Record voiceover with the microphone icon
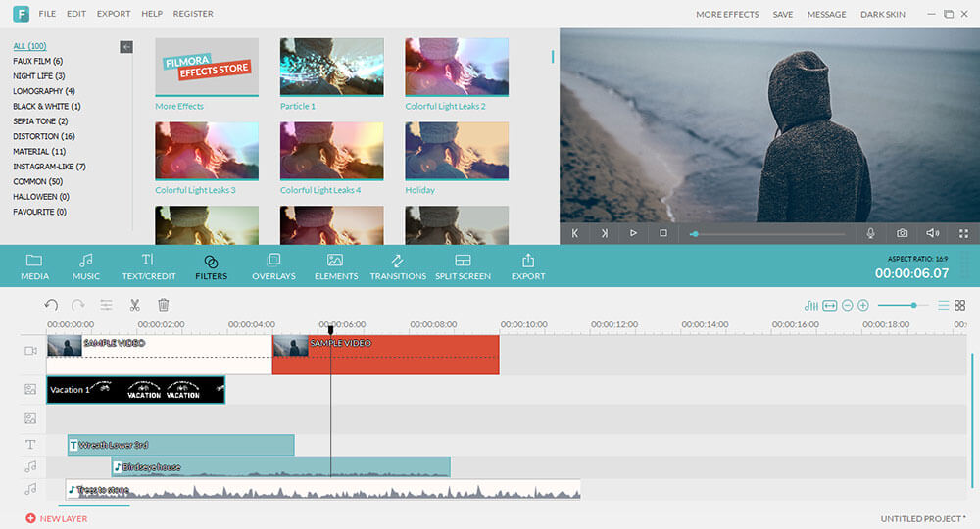The image size is (980, 529). [870, 233]
